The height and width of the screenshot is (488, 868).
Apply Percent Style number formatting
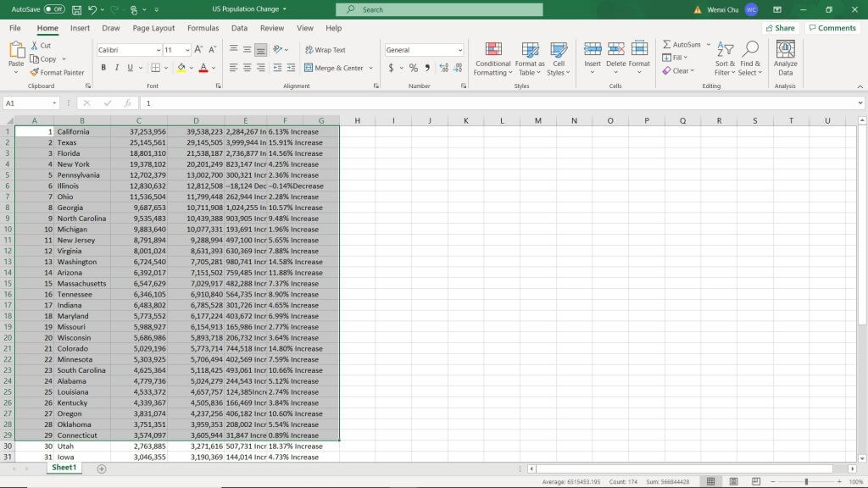click(412, 68)
